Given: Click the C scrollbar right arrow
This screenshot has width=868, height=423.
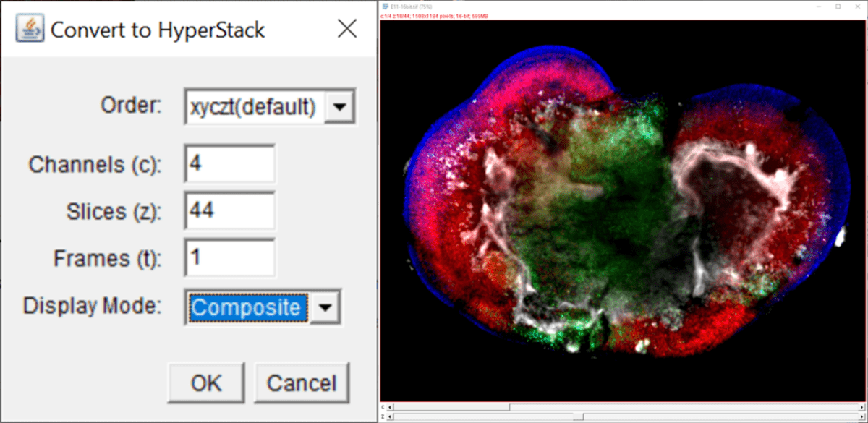Looking at the screenshot, I should (863, 406).
